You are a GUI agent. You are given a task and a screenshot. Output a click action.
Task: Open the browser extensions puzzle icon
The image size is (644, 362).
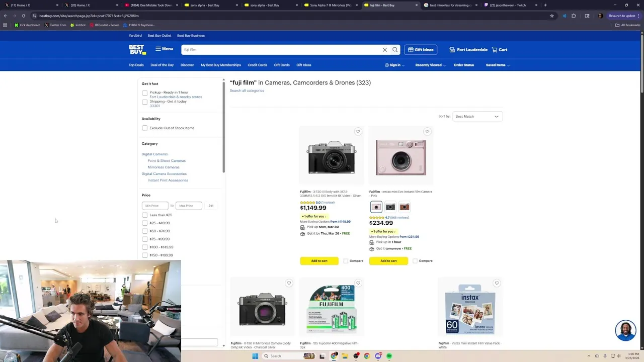[574, 16]
